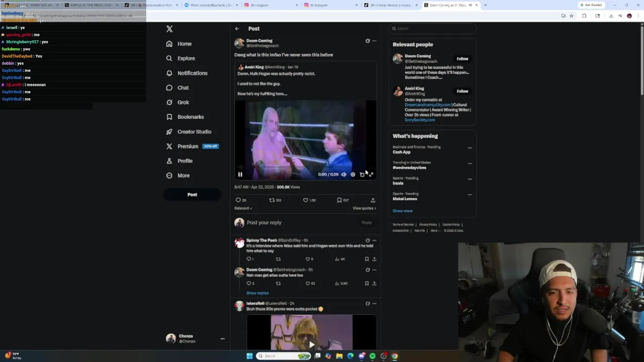
Task: Open a new browser tab with plus
Action: 485,5
